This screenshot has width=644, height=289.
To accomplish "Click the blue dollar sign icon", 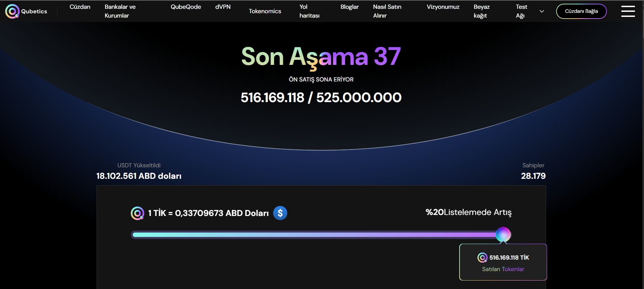I will coord(280,213).
